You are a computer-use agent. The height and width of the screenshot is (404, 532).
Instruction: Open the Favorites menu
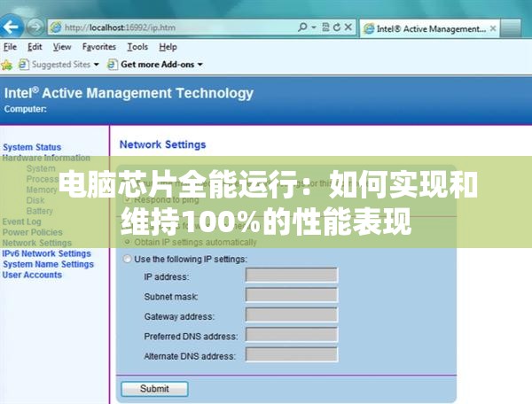click(99, 47)
